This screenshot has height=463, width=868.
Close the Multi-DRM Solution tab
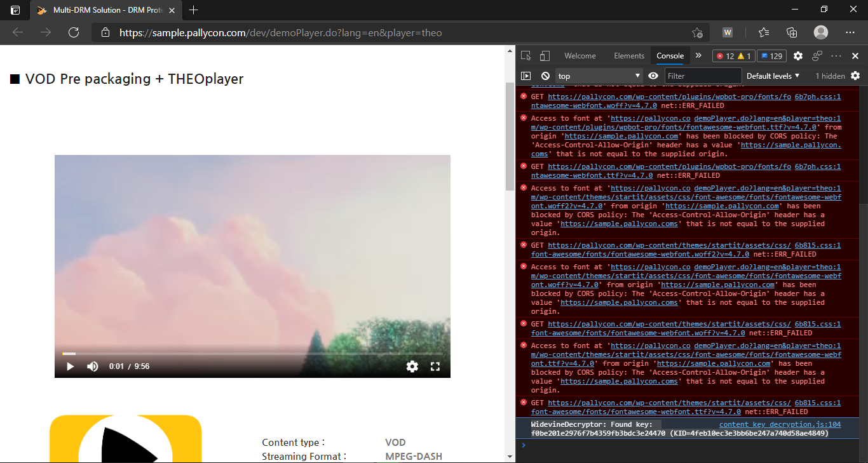coord(172,10)
